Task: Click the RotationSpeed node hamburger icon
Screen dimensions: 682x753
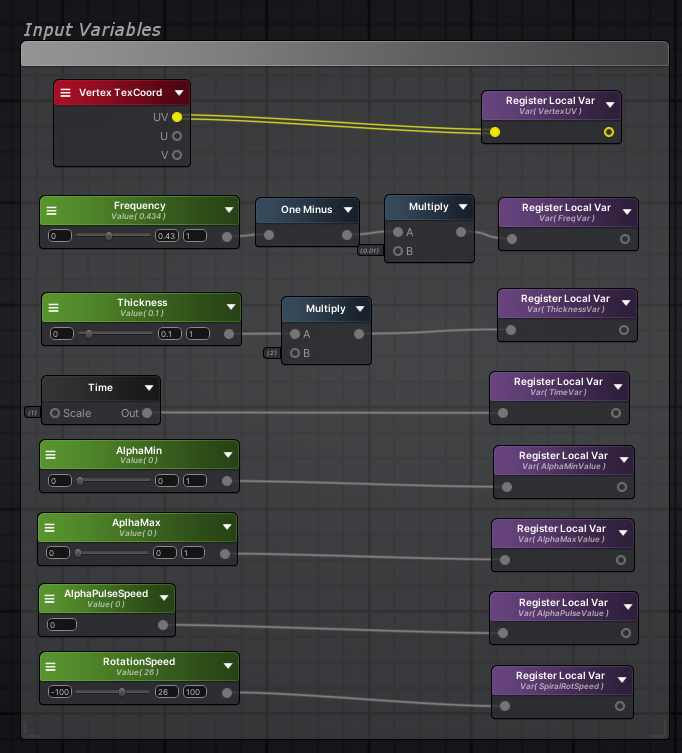Action: [52, 666]
